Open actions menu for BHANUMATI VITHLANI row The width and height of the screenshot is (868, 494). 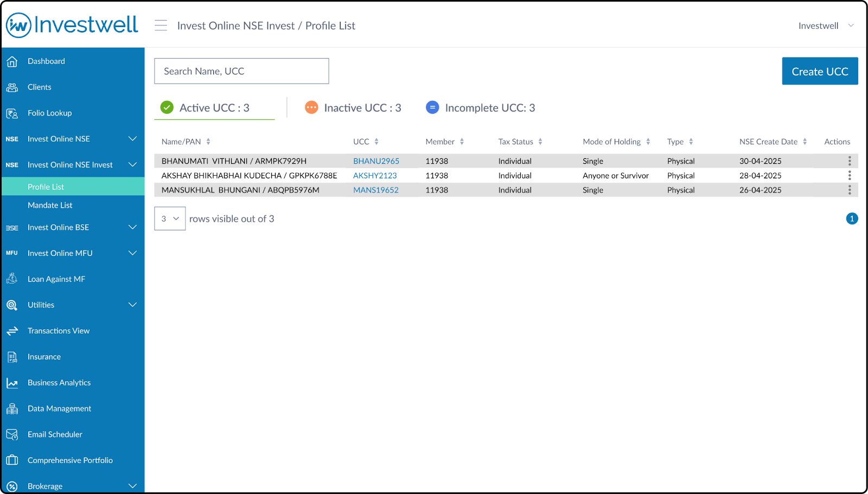(850, 161)
